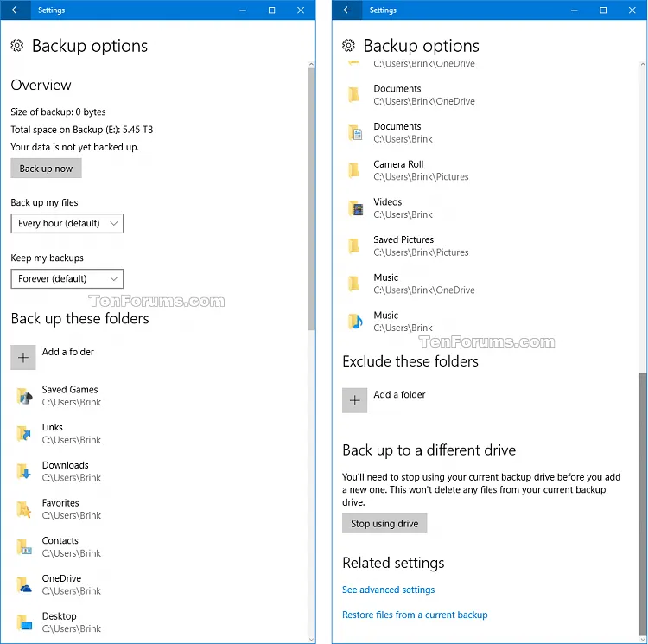Select Downloads folder name text
The height and width of the screenshot is (644, 648).
click(66, 465)
